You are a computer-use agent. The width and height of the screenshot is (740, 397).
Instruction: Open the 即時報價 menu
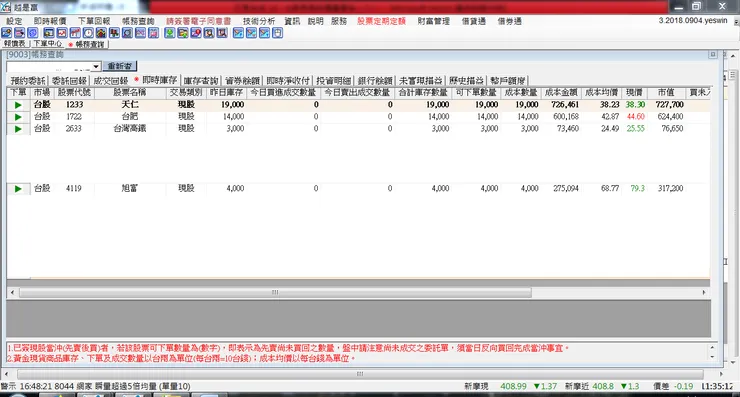tap(50, 21)
